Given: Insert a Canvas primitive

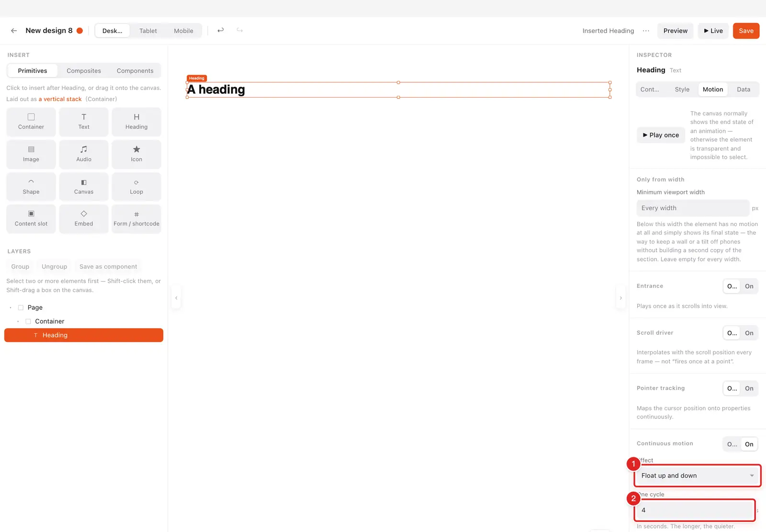Looking at the screenshot, I should 84,187.
